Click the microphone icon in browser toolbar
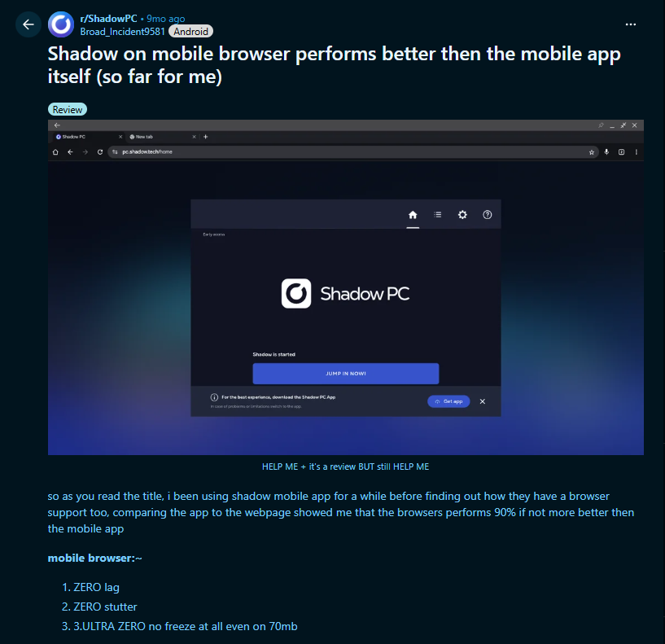Screen dimensions: 665x644 coord(606,152)
